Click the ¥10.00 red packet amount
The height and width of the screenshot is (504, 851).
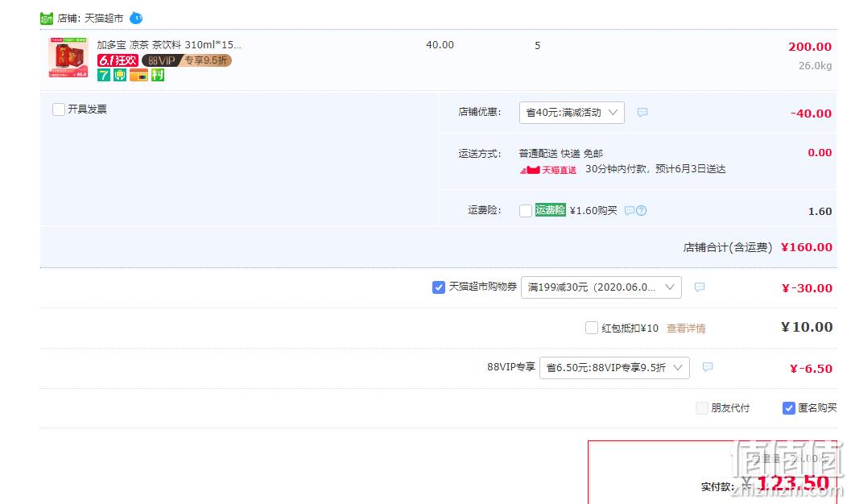pos(807,327)
